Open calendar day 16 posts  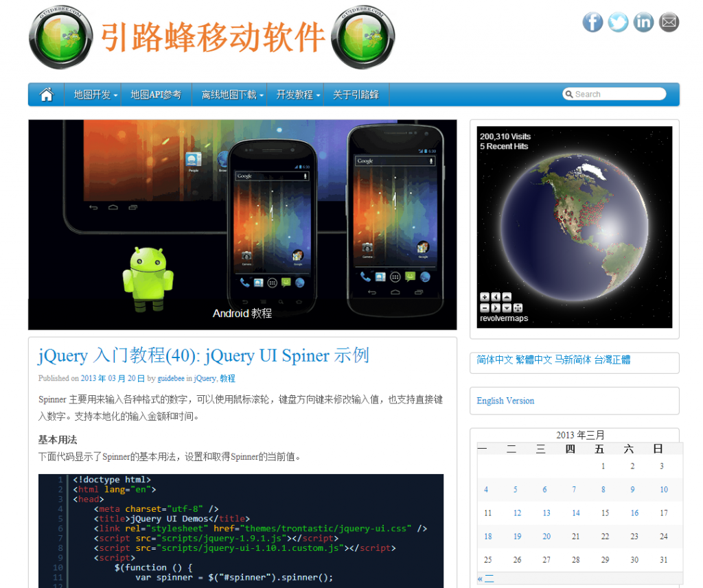[634, 513]
